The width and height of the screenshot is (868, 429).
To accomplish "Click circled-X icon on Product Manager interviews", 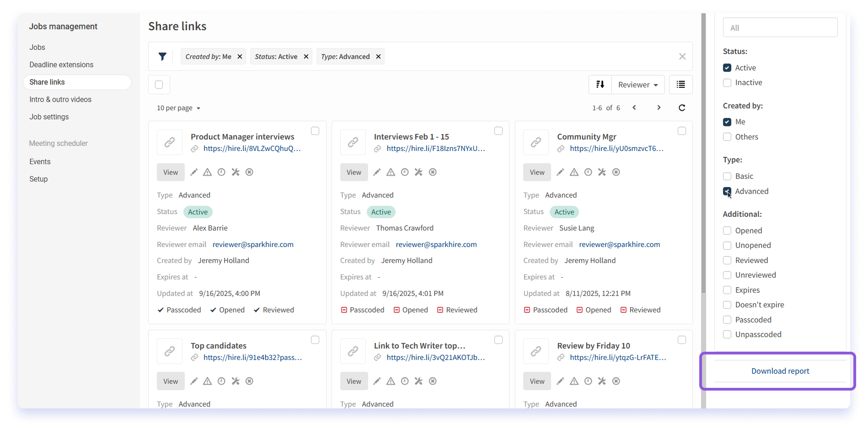I will tap(249, 172).
